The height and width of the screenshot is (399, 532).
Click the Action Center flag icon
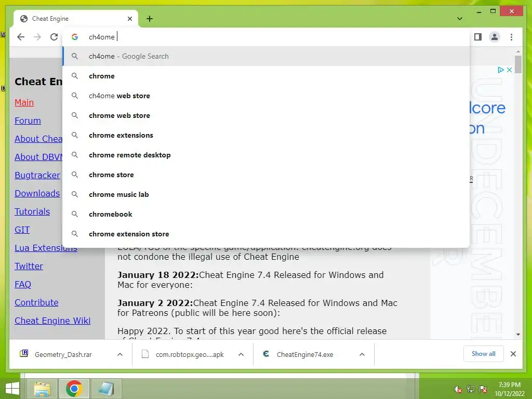click(x=483, y=389)
